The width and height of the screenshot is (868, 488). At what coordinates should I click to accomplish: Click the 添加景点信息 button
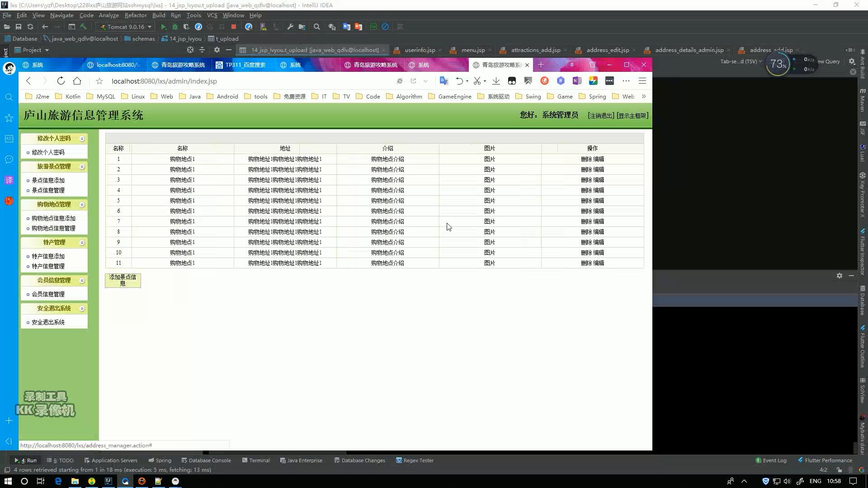point(123,280)
